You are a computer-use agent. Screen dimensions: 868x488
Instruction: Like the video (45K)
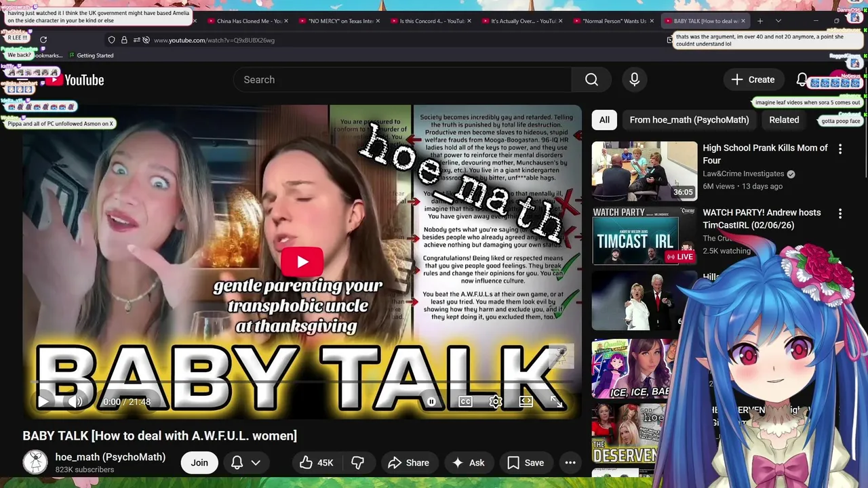pyautogui.click(x=317, y=462)
